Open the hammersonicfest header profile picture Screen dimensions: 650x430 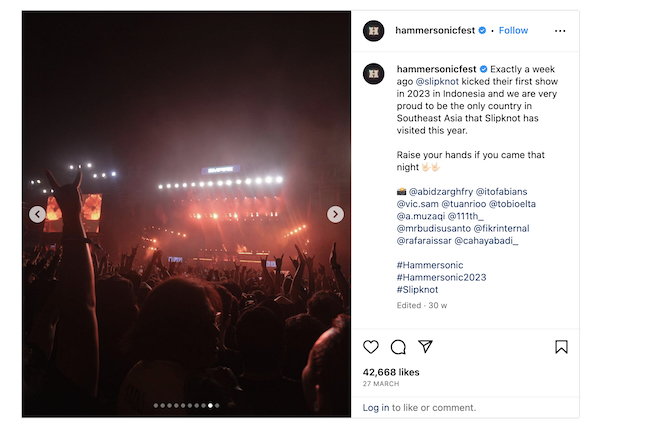tap(374, 31)
